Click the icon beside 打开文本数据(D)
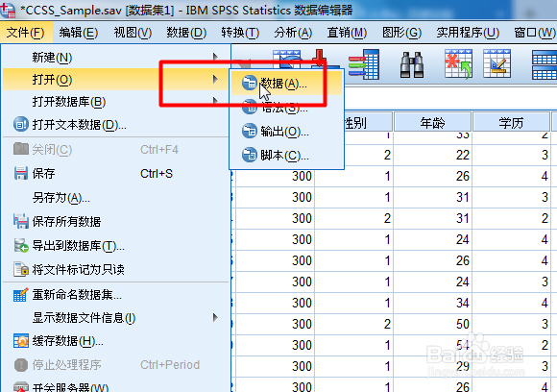Image resolution: width=557 pixels, height=392 pixels. pos(20,124)
